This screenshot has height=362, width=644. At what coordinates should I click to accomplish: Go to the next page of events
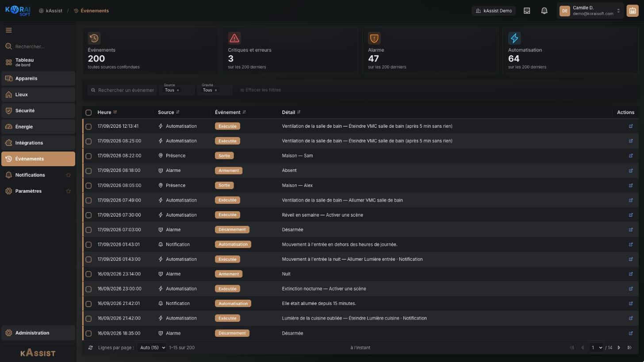[619, 348]
